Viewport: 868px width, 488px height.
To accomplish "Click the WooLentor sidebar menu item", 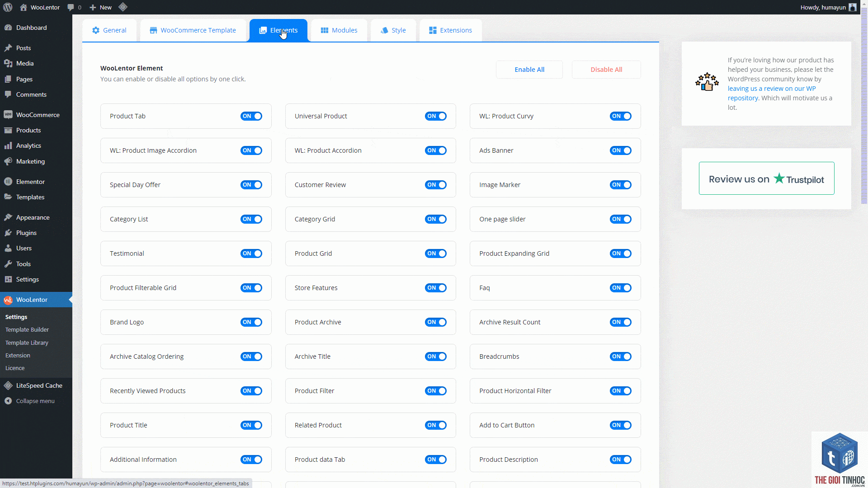I will point(36,300).
